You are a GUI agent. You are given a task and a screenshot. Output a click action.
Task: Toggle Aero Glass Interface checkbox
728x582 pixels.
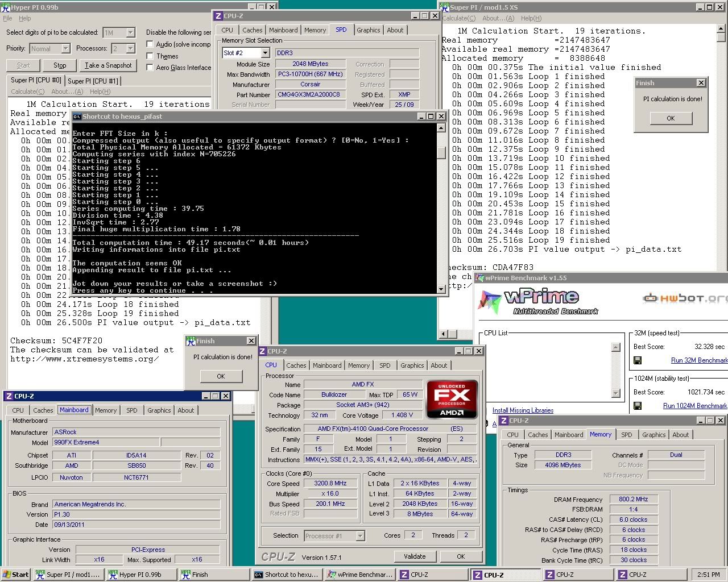coord(150,67)
